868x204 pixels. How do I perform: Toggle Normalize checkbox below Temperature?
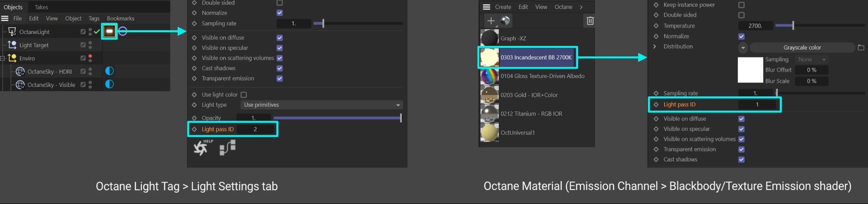coord(741,36)
